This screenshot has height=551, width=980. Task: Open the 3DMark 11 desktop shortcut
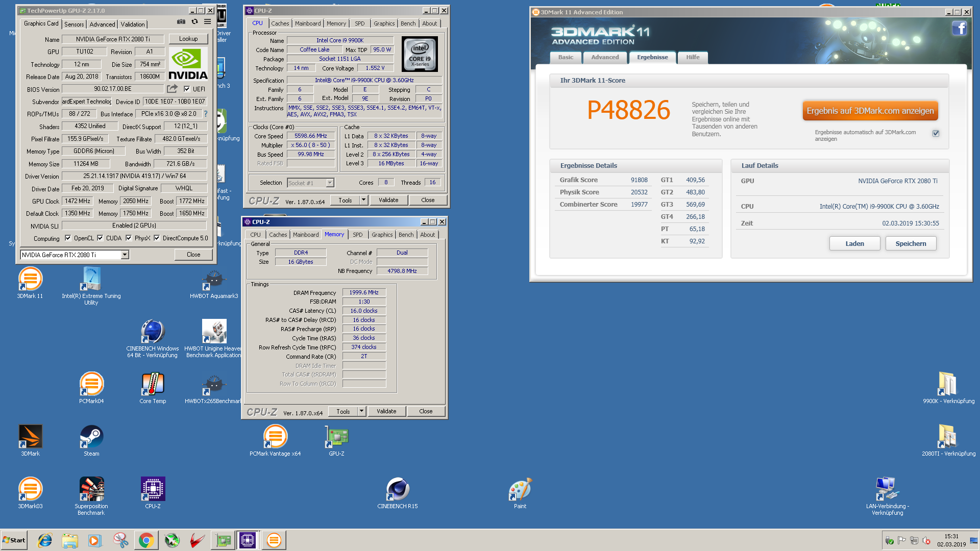(x=30, y=283)
